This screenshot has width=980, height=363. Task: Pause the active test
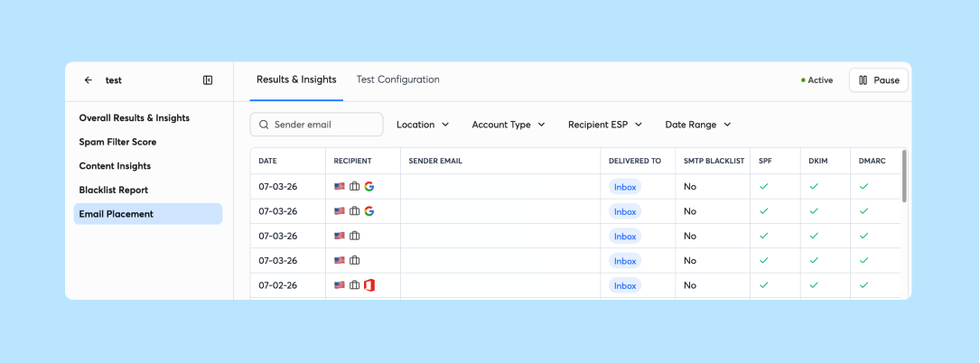pyautogui.click(x=879, y=80)
